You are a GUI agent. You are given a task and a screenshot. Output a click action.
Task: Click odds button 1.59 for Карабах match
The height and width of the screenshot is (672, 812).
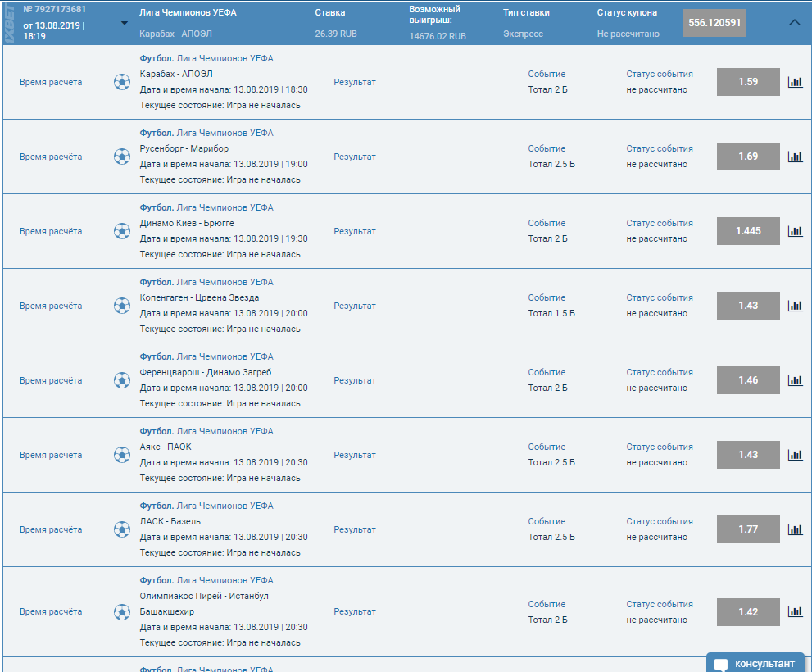(x=747, y=82)
